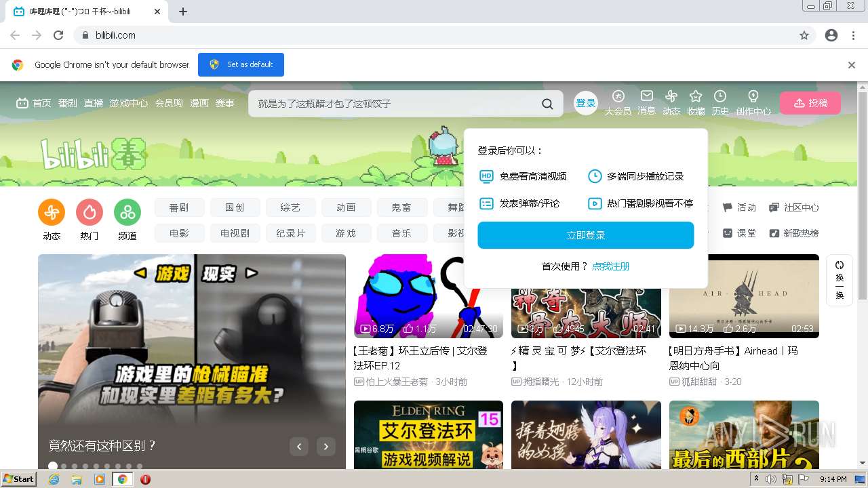
Task: Open the Elden Ring 艾尔登法环 thumbnail
Action: [x=429, y=434]
